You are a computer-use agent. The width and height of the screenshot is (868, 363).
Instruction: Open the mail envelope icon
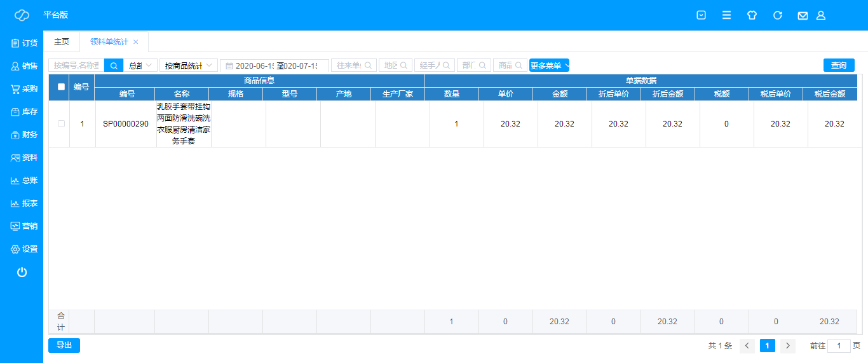click(x=803, y=15)
